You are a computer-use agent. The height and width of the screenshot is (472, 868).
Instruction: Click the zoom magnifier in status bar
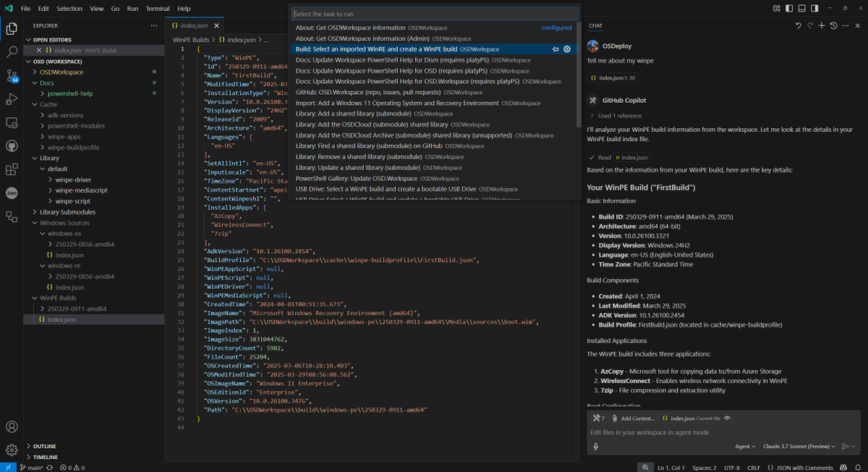[644, 468]
